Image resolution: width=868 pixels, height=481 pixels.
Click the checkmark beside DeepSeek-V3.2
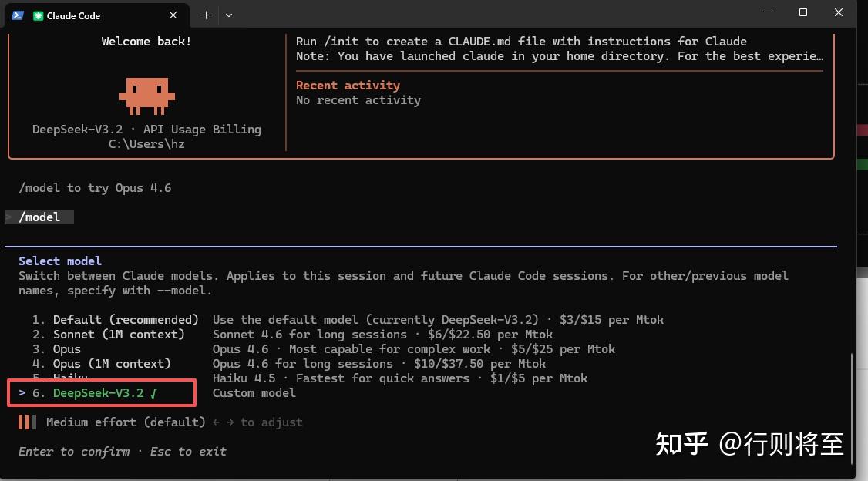(154, 393)
